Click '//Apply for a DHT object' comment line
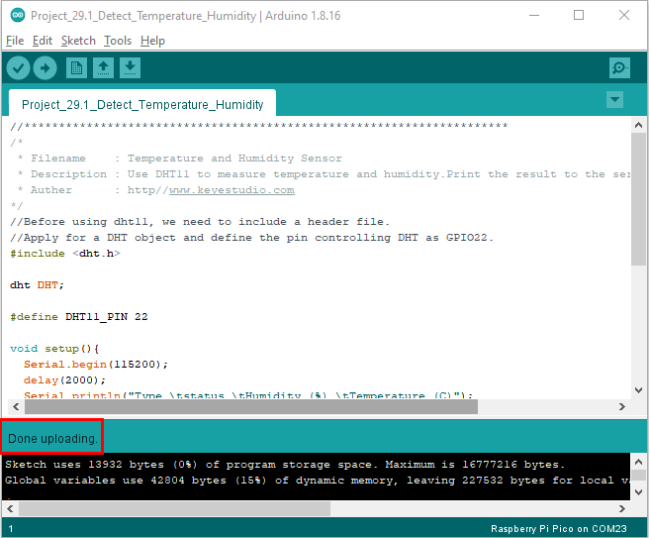This screenshot has height=538, width=650. 252,237
